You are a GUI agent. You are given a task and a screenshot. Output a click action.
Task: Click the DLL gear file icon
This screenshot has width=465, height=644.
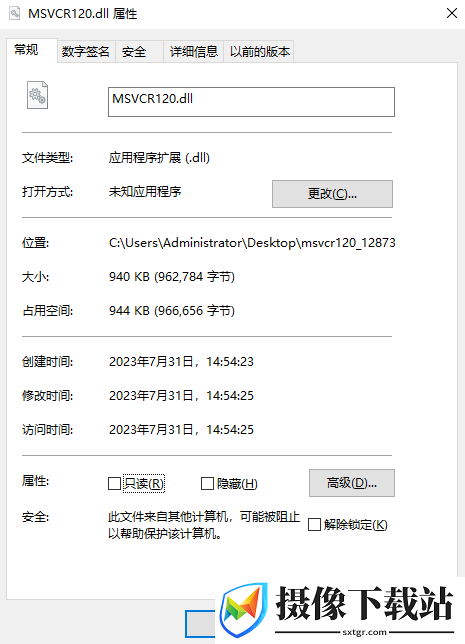(37, 95)
